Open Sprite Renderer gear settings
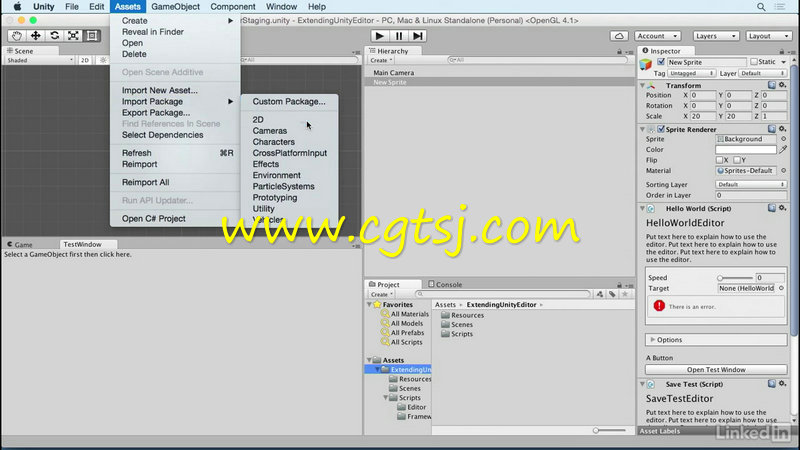 [x=782, y=129]
